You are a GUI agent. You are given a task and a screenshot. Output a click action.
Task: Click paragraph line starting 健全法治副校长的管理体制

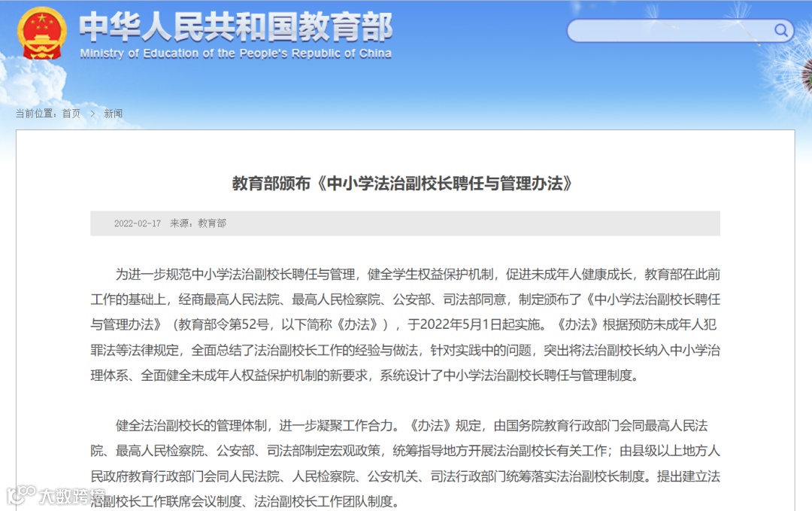click(411, 425)
